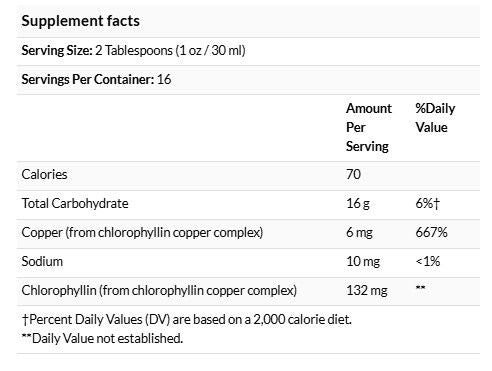492x371 pixels.
Task: Click the 667% copper daily value
Action: click(x=431, y=232)
